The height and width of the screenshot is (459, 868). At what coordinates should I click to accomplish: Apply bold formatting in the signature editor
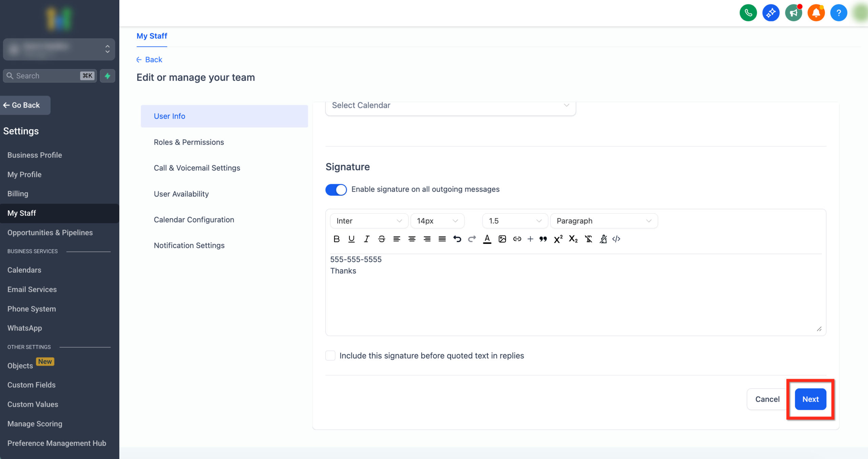point(336,239)
